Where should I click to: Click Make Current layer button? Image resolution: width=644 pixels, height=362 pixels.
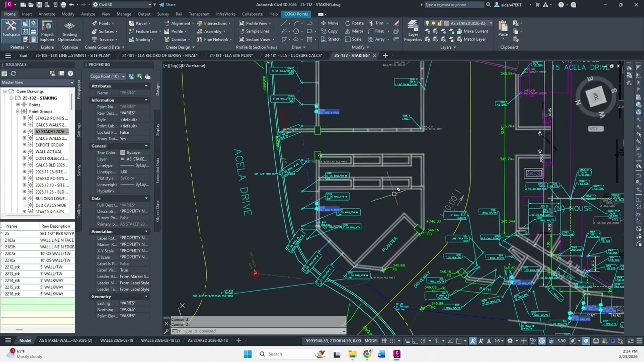pyautogui.click(x=471, y=31)
